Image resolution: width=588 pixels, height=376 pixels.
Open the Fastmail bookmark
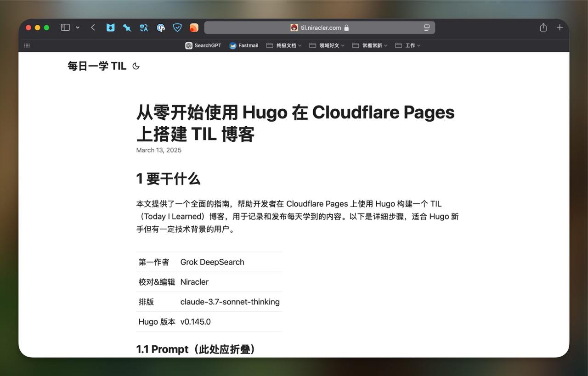coord(244,45)
